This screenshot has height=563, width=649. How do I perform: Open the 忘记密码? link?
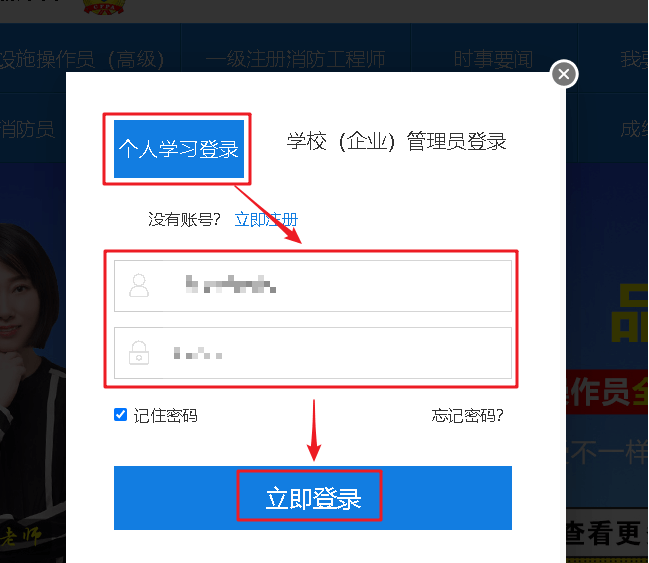(468, 416)
